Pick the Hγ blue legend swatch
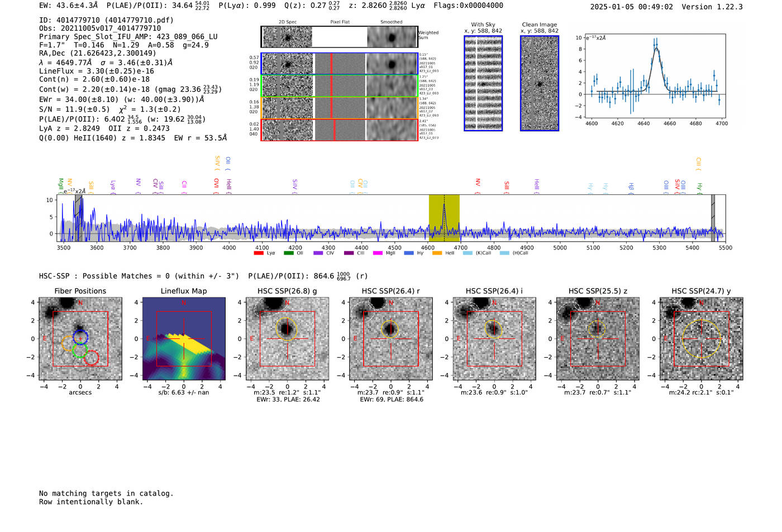The width and height of the screenshot is (782, 532). (x=408, y=253)
